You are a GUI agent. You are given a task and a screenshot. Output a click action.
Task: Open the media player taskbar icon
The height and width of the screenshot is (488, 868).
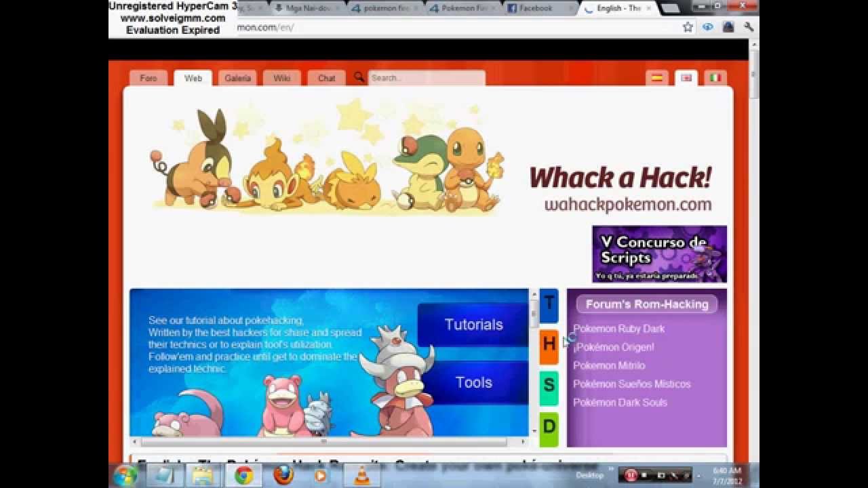click(321, 475)
